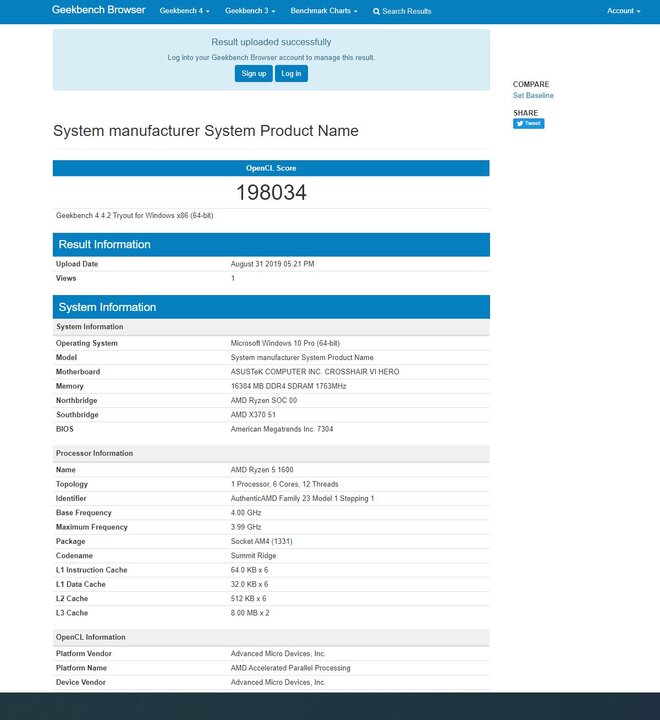Click the Summit Ridge codename value
Viewport: 660px width, 720px height.
tap(253, 556)
